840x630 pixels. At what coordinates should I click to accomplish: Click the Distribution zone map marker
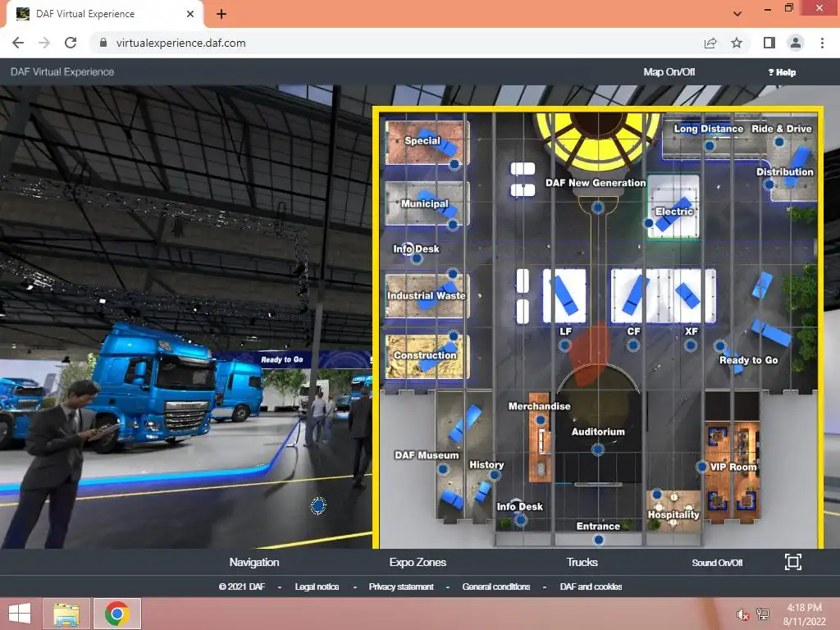[769, 185]
